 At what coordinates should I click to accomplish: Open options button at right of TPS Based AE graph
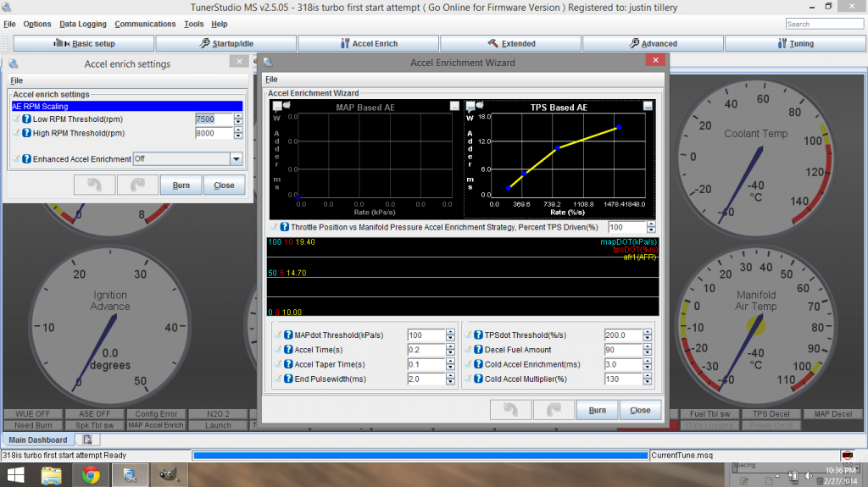[x=648, y=106]
